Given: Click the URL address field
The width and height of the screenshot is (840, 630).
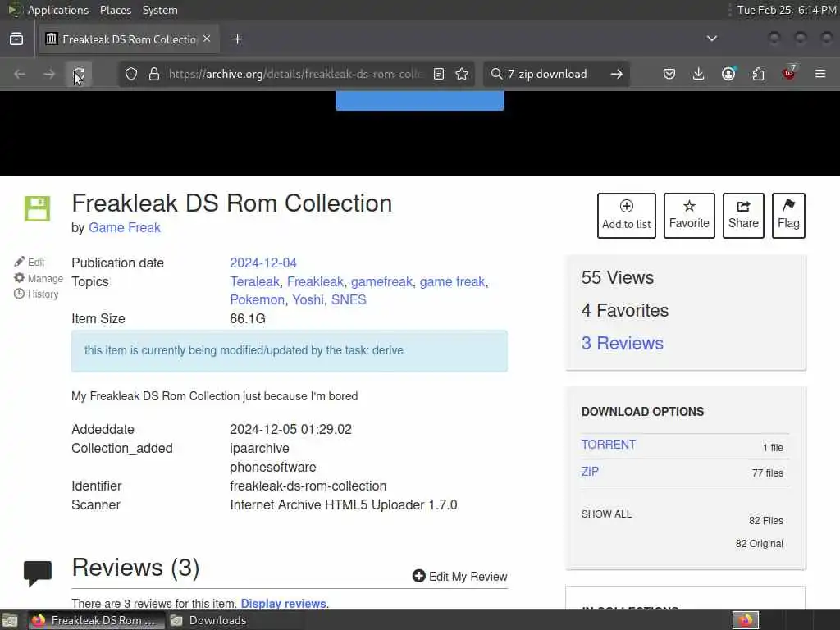Looking at the screenshot, I should tap(295, 74).
